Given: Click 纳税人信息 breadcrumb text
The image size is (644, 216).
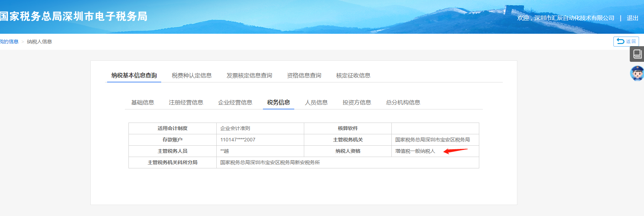Looking at the screenshot, I should (x=39, y=42).
